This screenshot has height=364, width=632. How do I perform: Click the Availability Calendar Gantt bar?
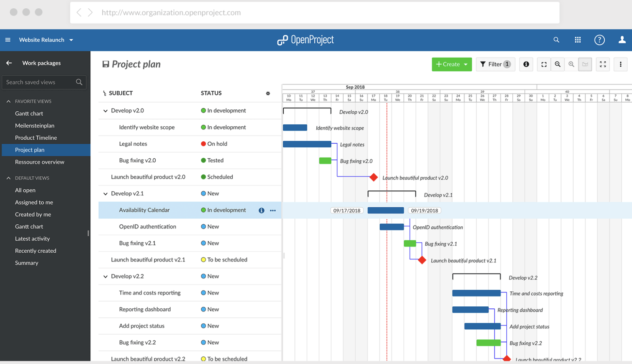tap(386, 210)
